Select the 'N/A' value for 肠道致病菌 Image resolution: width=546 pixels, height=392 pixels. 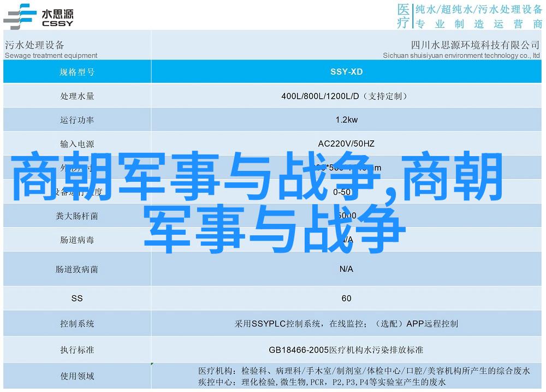[346, 269]
